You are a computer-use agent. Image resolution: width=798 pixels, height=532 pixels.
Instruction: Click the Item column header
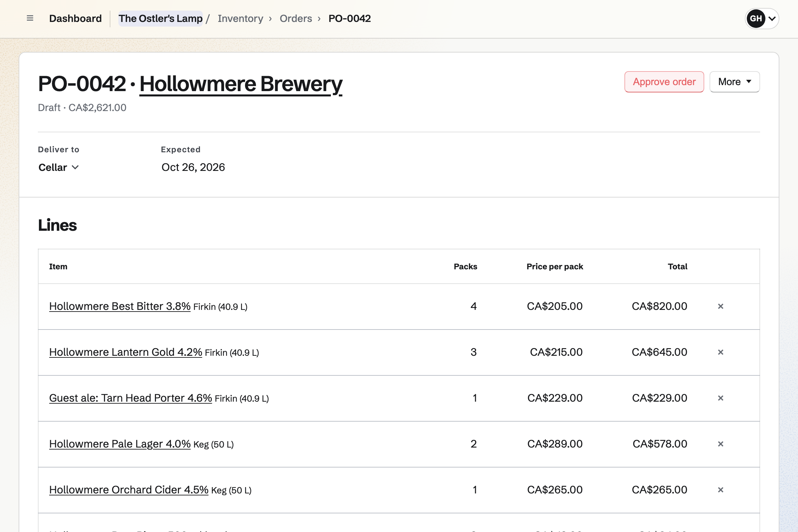[x=58, y=267]
